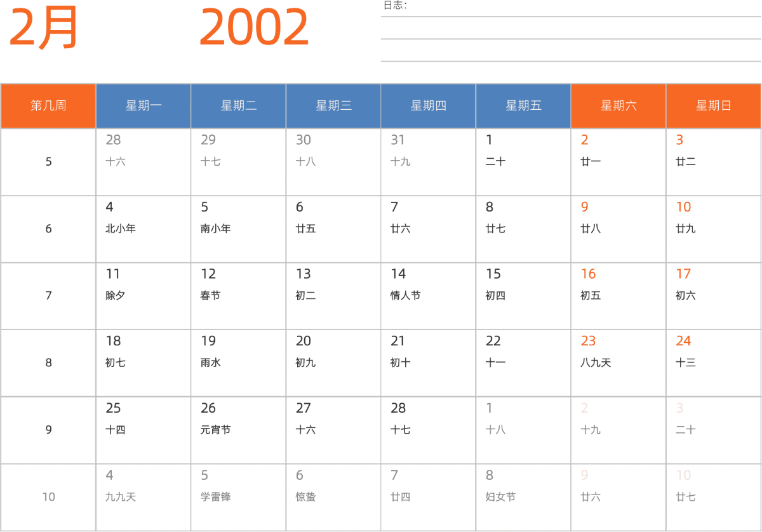Select February 10 labeled 廿九

coord(714,229)
